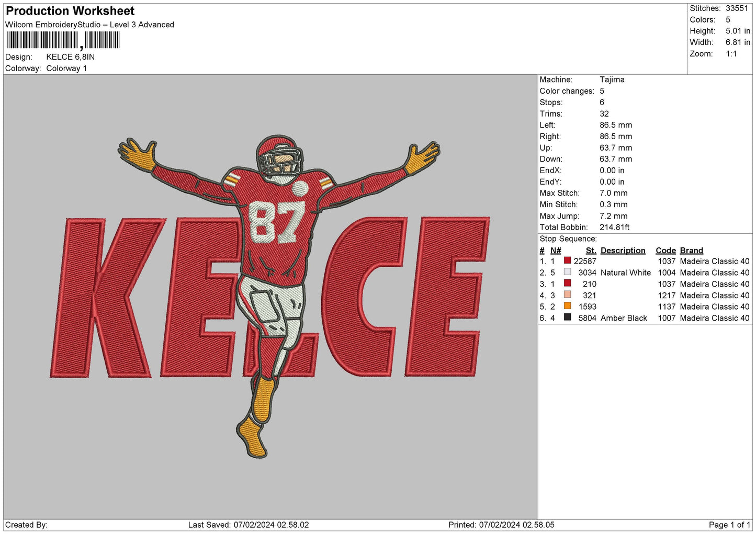
Task: Click stitch count 1593 in stop 5
Action: 588,306
